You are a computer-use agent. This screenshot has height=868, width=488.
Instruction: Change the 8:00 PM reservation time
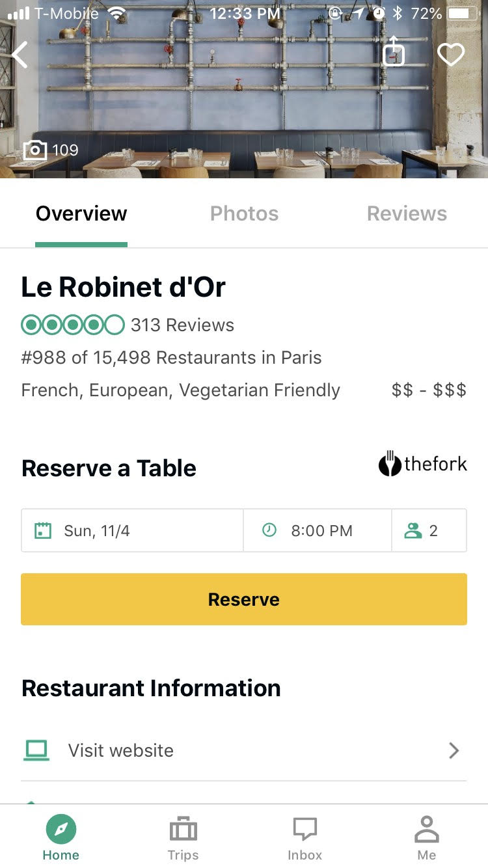318,531
